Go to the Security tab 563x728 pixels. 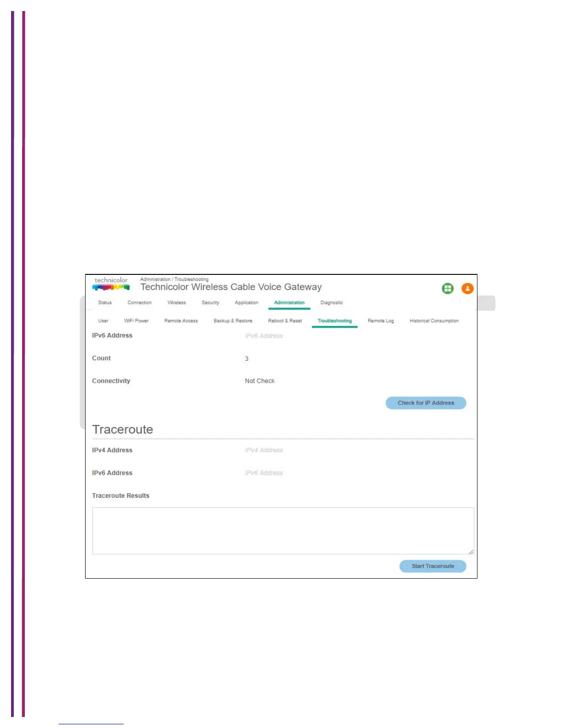tap(210, 303)
